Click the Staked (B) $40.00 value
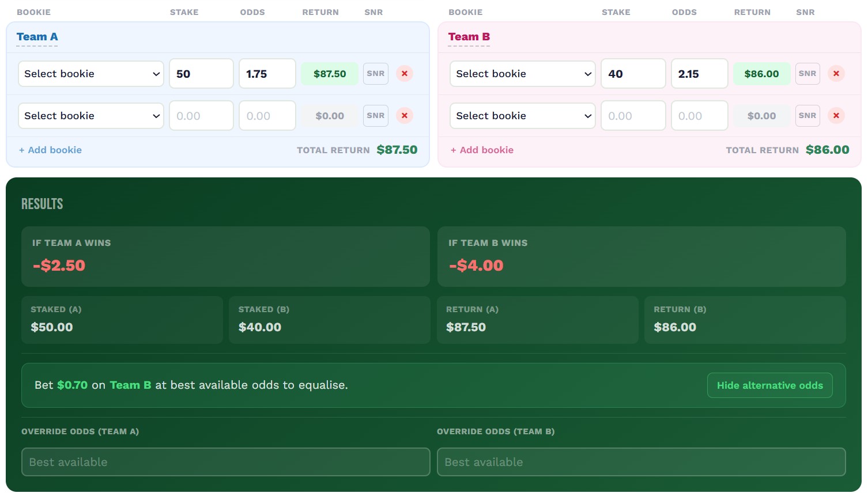 260,327
